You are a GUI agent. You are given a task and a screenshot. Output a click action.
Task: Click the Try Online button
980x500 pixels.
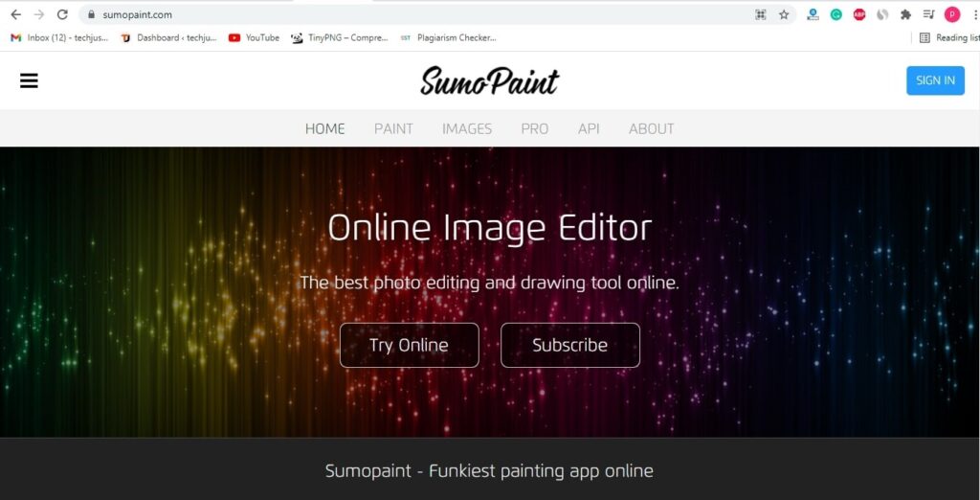click(410, 345)
